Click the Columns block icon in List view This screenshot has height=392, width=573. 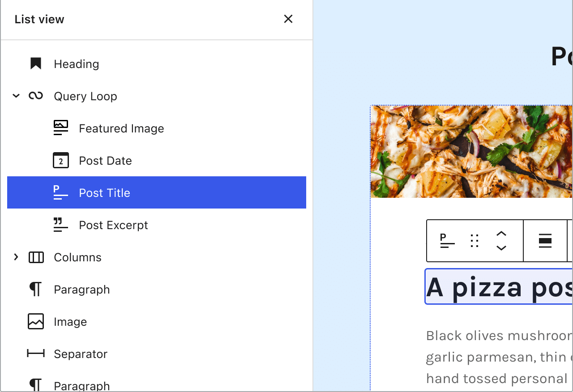click(36, 257)
